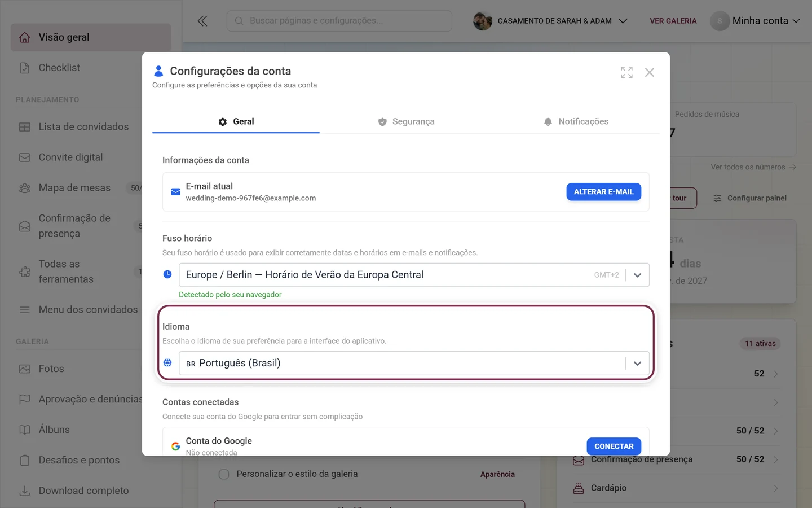812x508 pixels.
Task: Click the home icon beside Visão geral
Action: [x=25, y=37]
